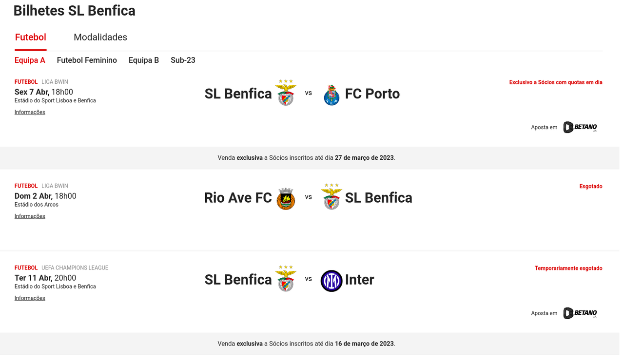This screenshot has height=364, width=624.
Task: Open Informações for the Inter match
Action: pyautogui.click(x=30, y=298)
